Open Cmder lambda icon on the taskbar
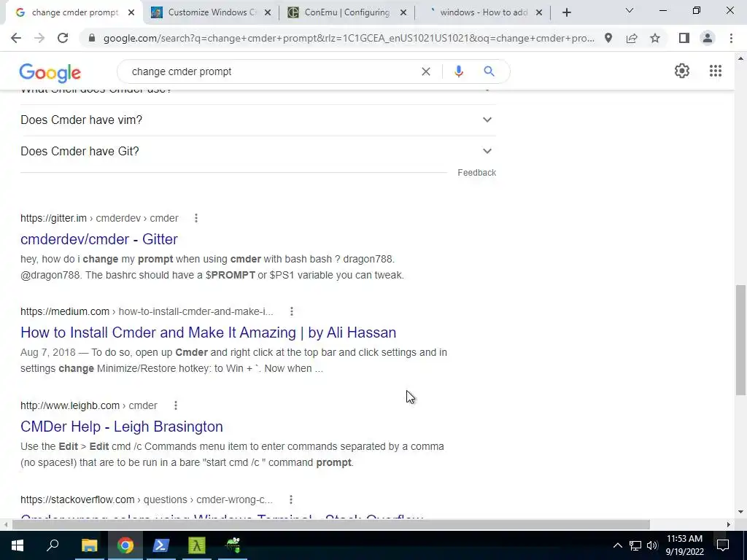 [x=197, y=545]
